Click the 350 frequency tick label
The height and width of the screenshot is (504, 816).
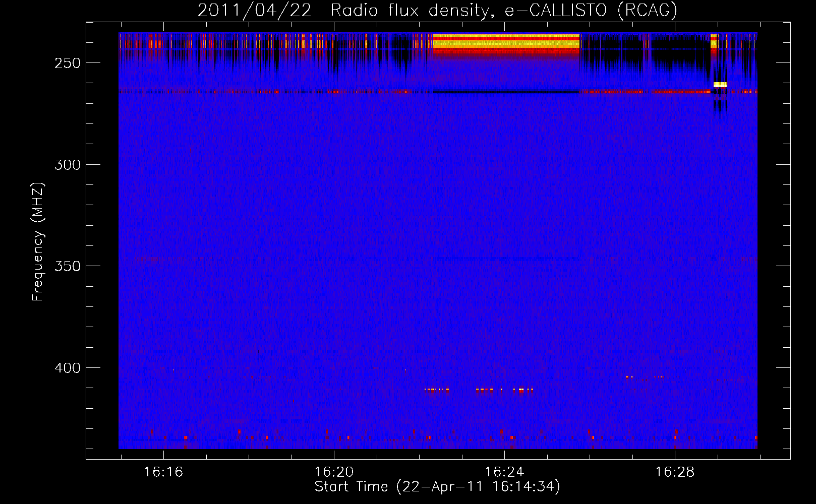click(x=68, y=266)
